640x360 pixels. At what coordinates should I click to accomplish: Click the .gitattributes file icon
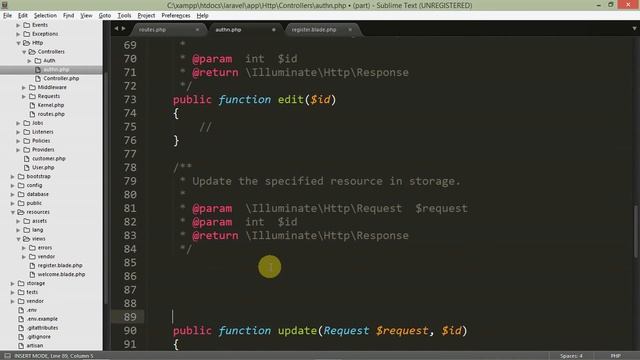tap(21, 328)
